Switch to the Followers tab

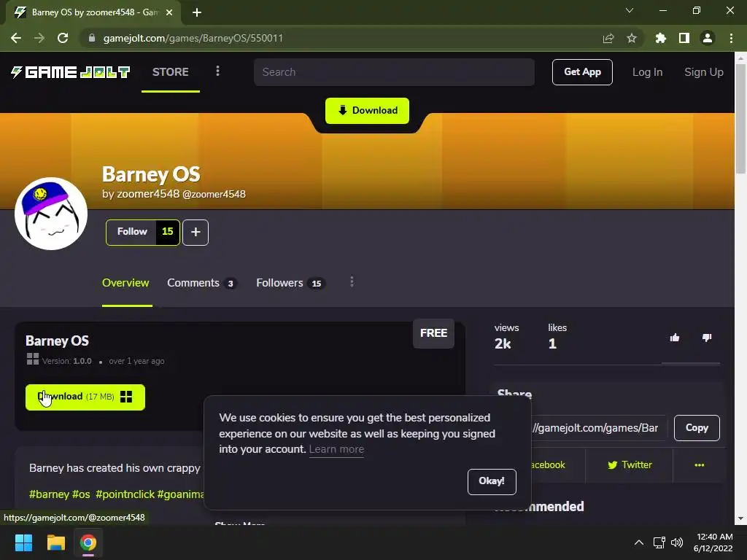click(x=290, y=283)
